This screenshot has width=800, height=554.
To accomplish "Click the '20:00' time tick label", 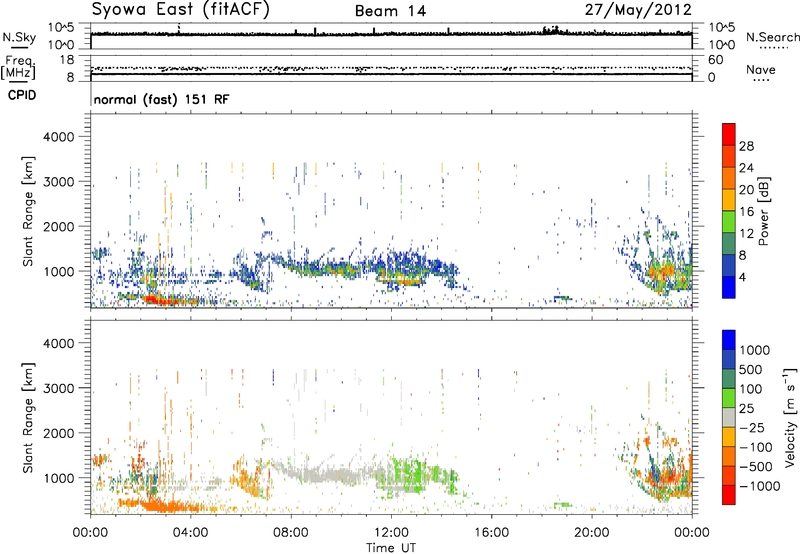I will [592, 533].
